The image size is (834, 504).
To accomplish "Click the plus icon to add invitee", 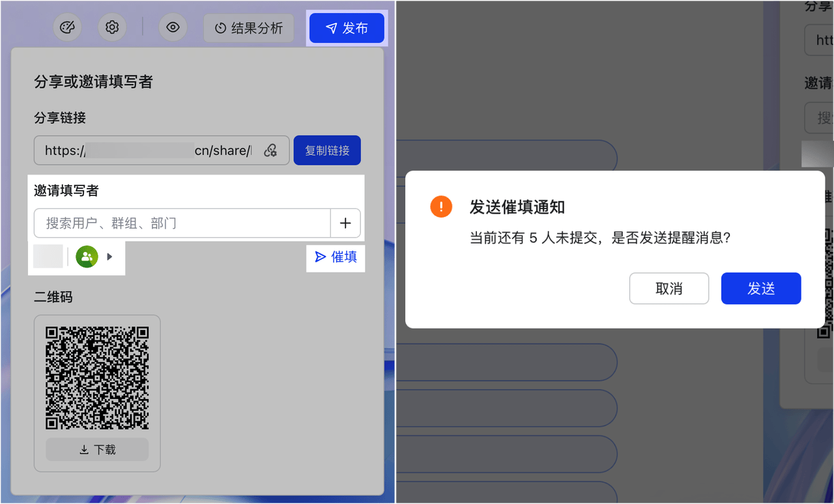I will click(x=345, y=223).
